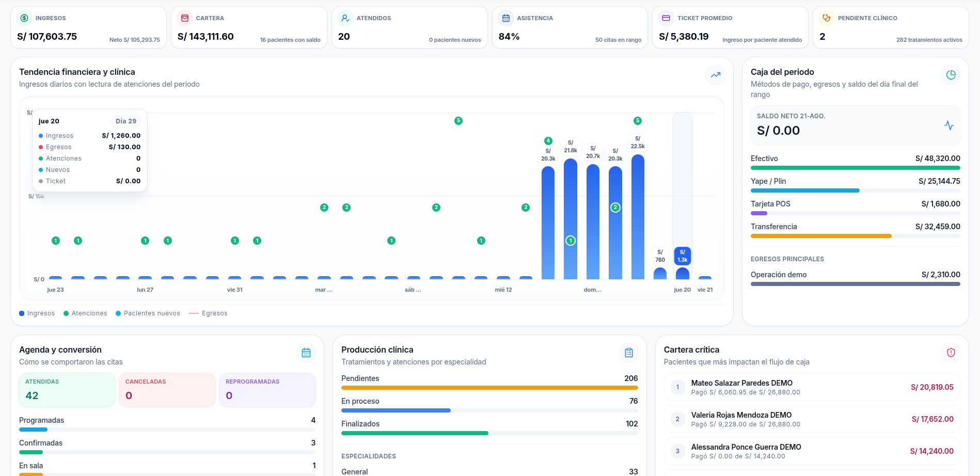This screenshot has width=980, height=476.
Task: Toggle the Atenciones legend item
Action: [85, 313]
